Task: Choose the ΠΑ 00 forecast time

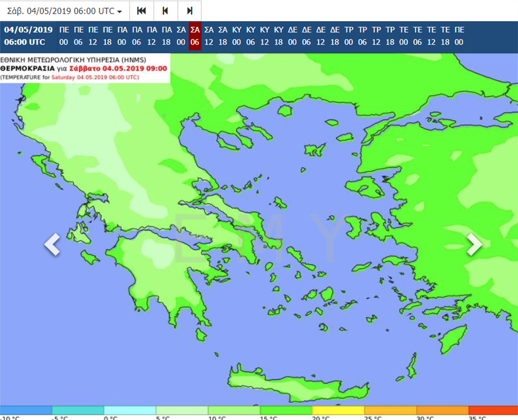Action: point(122,36)
